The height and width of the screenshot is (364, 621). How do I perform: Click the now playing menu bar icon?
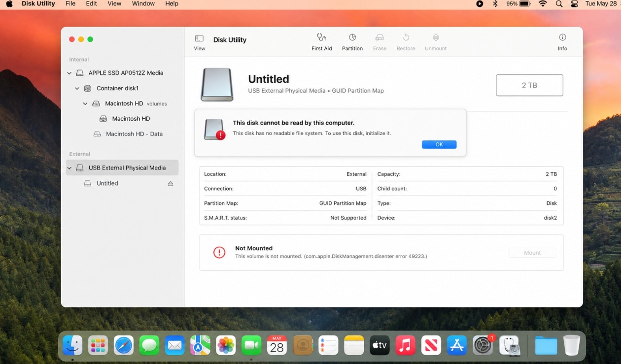pos(480,3)
